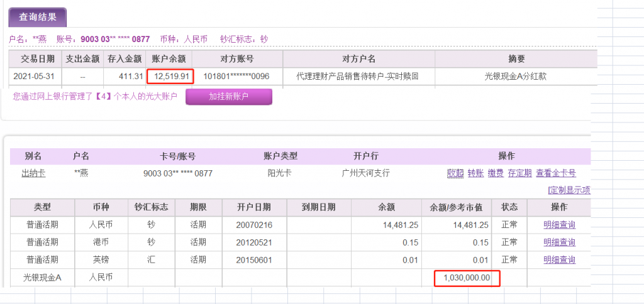Click the 转账 link

coord(475,173)
